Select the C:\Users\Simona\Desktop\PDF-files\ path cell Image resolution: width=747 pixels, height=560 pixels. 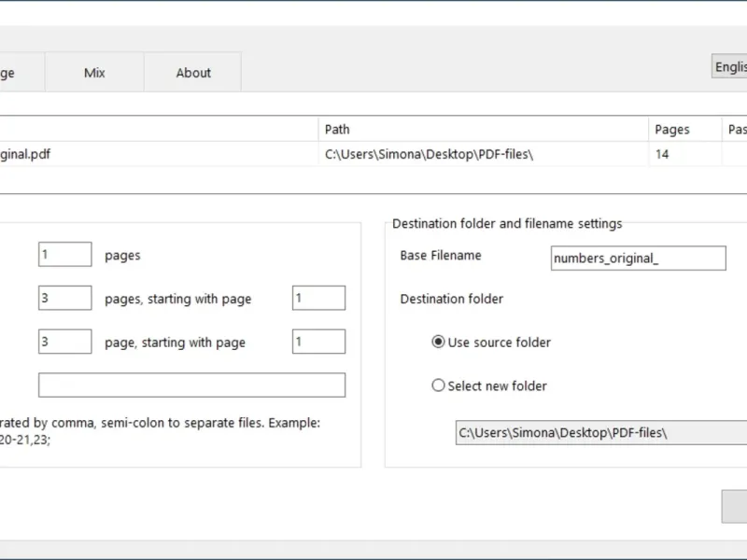pos(483,154)
